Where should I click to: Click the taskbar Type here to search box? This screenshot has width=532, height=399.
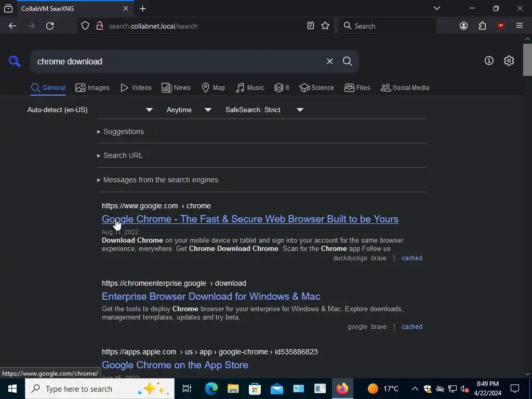click(100, 389)
